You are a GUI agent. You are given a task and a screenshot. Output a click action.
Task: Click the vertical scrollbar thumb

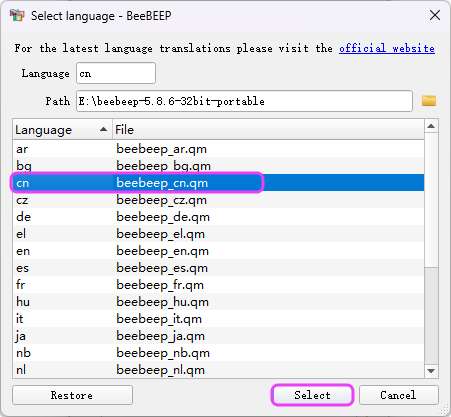point(431,200)
